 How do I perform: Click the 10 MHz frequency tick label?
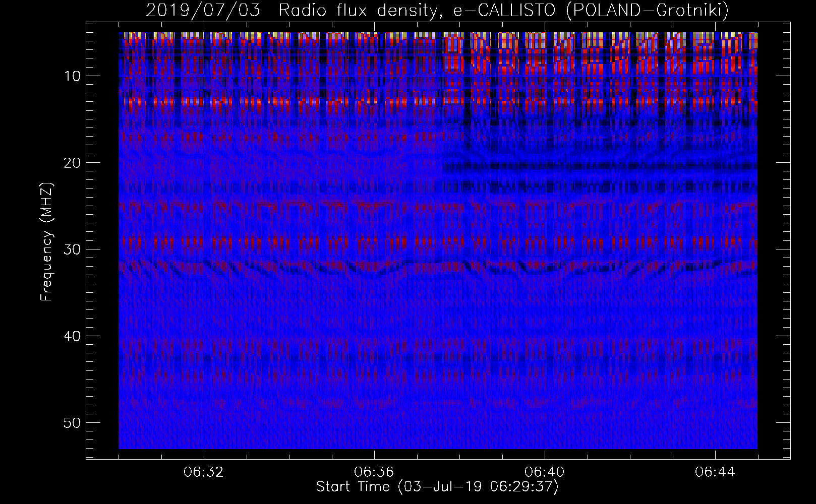click(74, 76)
